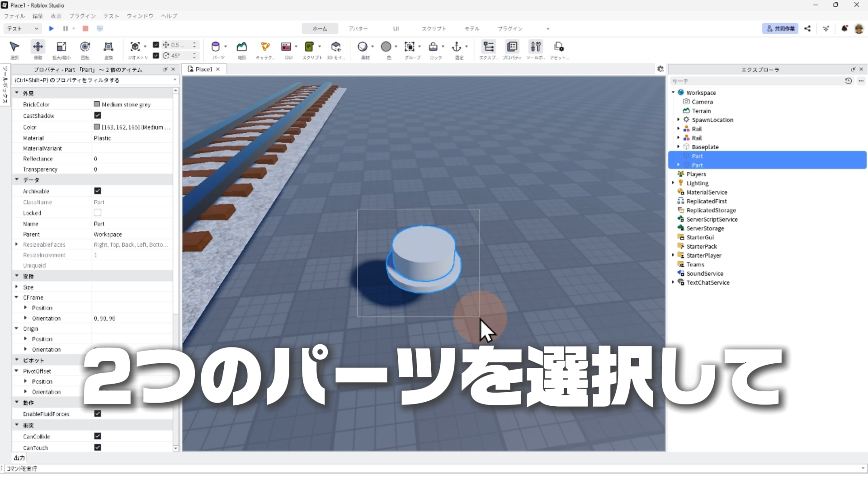Expand the Size property row
This screenshot has width=868, height=488.
(x=17, y=287)
